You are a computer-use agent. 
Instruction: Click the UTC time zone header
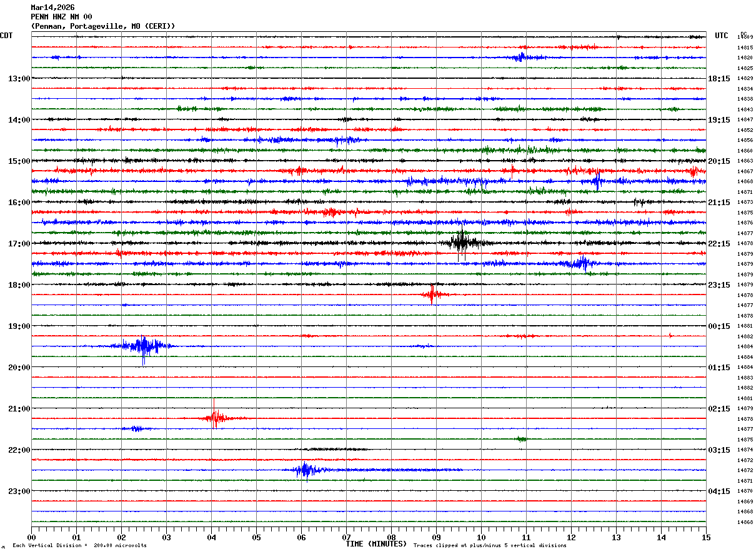pyautogui.click(x=722, y=36)
